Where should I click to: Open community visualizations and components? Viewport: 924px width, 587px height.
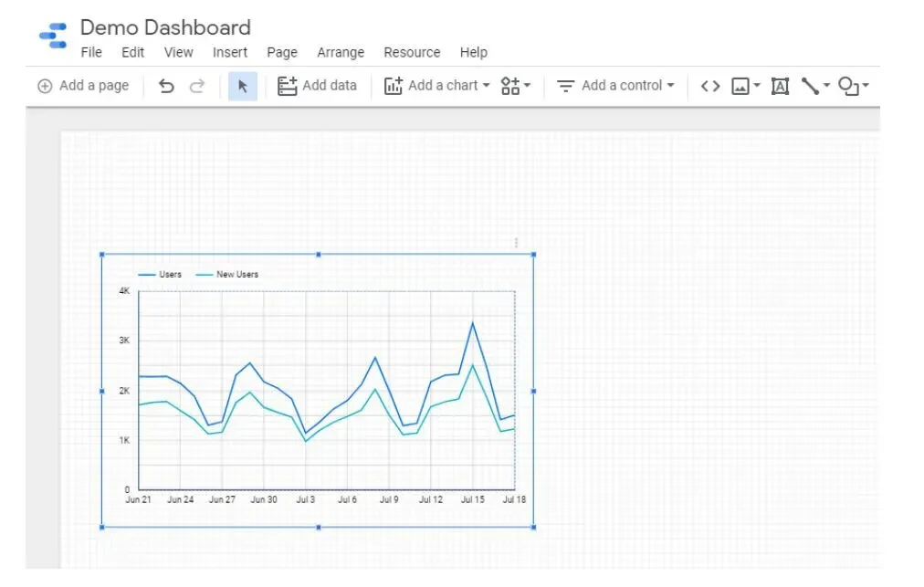pyautogui.click(x=511, y=85)
